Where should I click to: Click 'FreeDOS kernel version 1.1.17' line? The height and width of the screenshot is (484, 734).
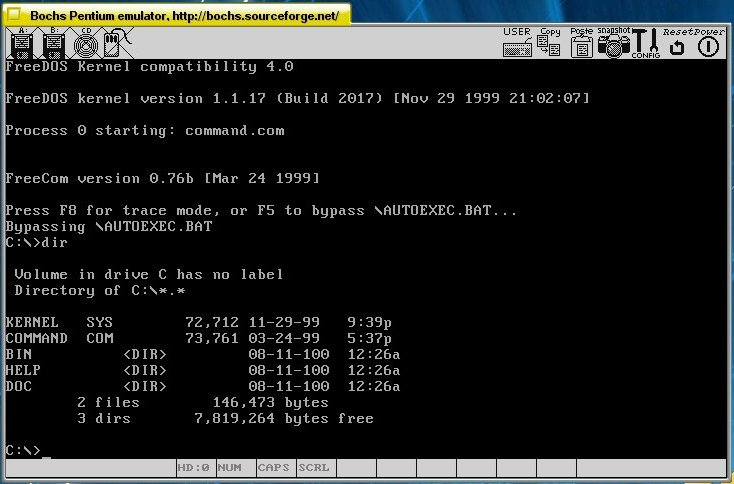[x=297, y=98]
